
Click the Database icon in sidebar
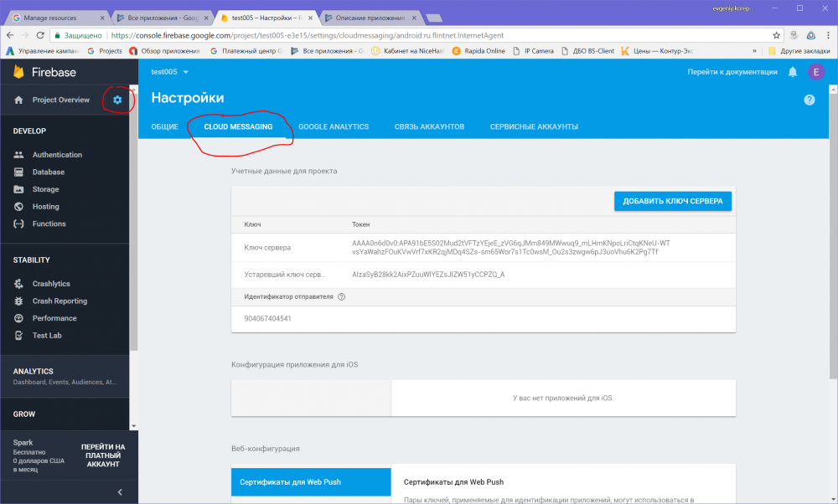18,172
